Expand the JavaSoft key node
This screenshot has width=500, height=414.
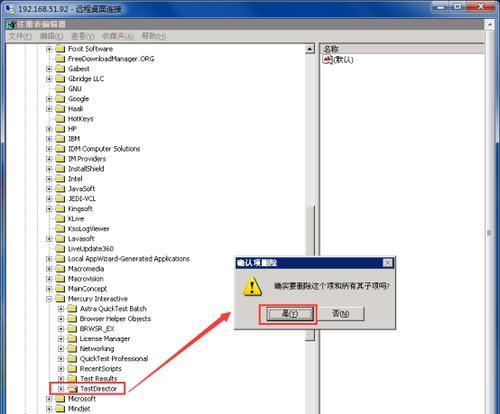(x=49, y=189)
